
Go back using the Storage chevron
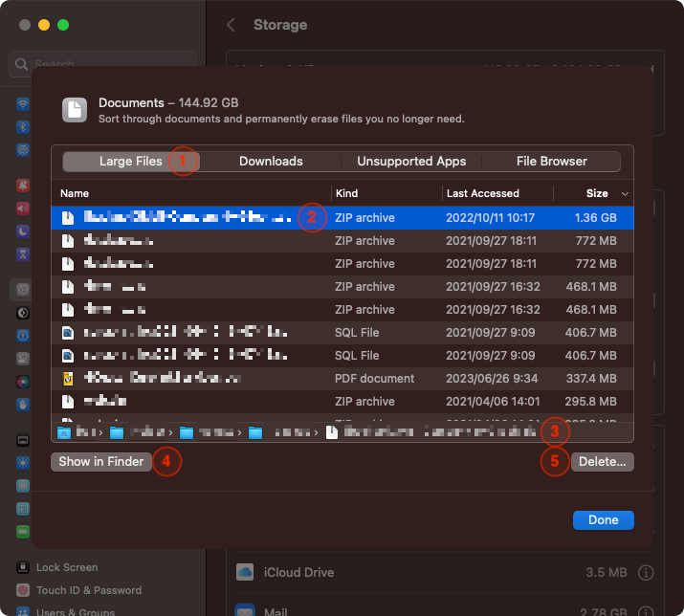[232, 25]
